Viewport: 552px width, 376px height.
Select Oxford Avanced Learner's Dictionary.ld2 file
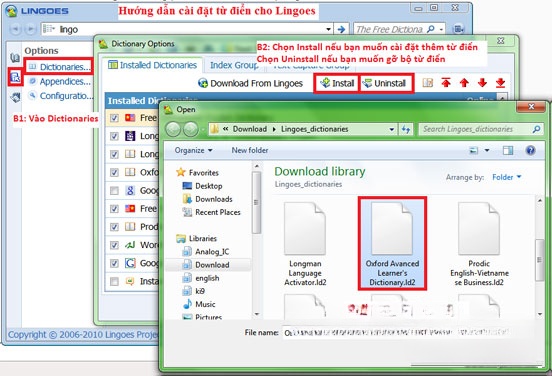click(392, 243)
